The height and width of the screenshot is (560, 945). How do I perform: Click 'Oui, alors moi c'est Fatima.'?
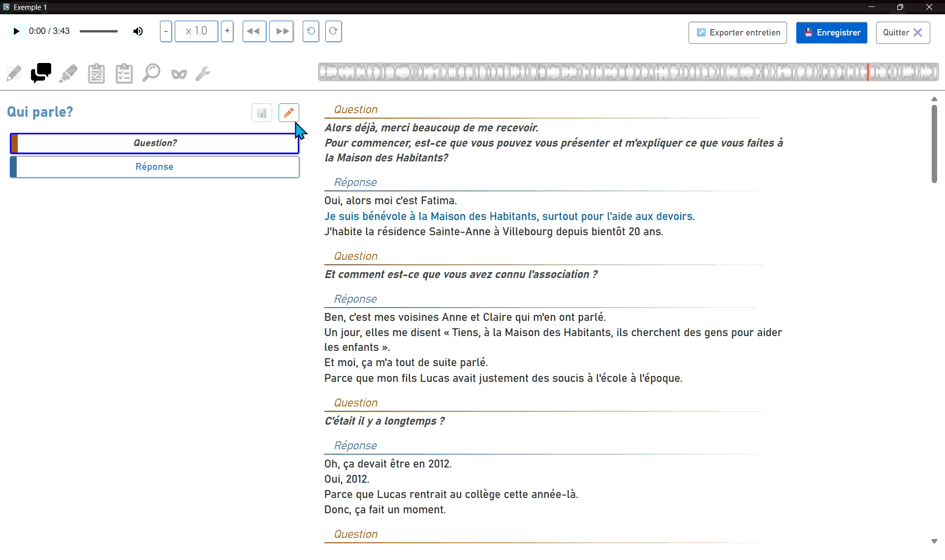[x=391, y=201]
